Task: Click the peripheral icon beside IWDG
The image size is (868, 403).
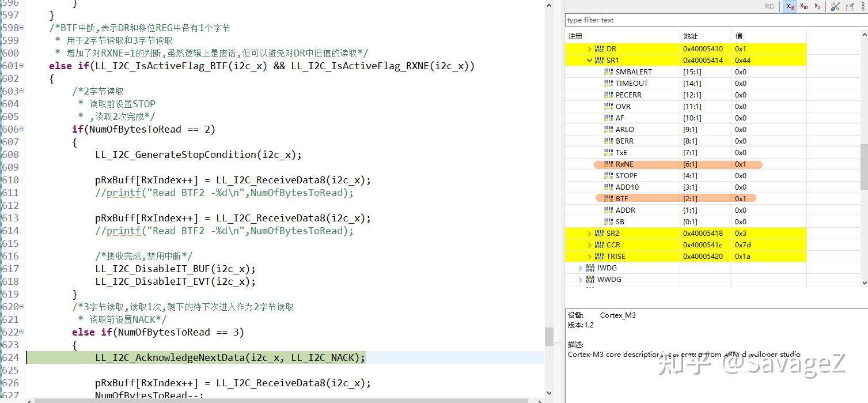Action: [x=589, y=268]
